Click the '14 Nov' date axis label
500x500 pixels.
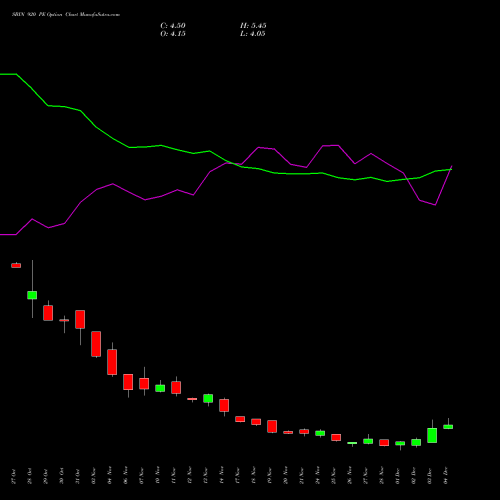tap(222, 476)
